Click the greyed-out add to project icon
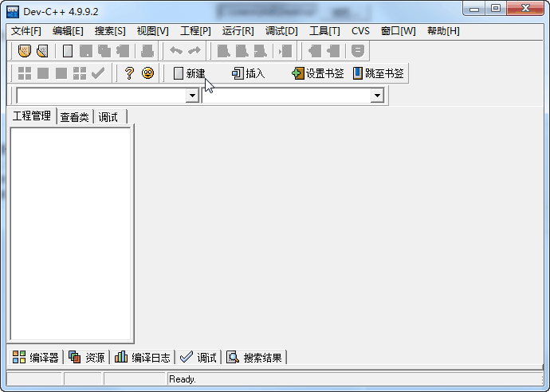Screen dimensions: 550x392 (x=315, y=51)
